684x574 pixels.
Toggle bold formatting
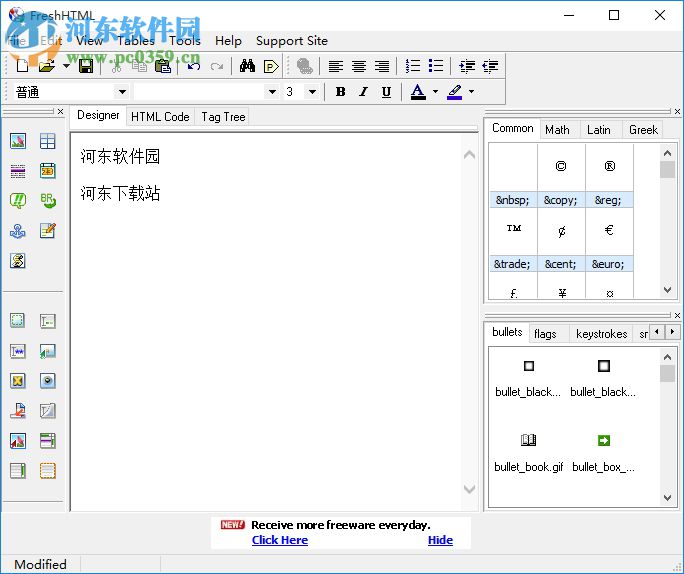340,92
